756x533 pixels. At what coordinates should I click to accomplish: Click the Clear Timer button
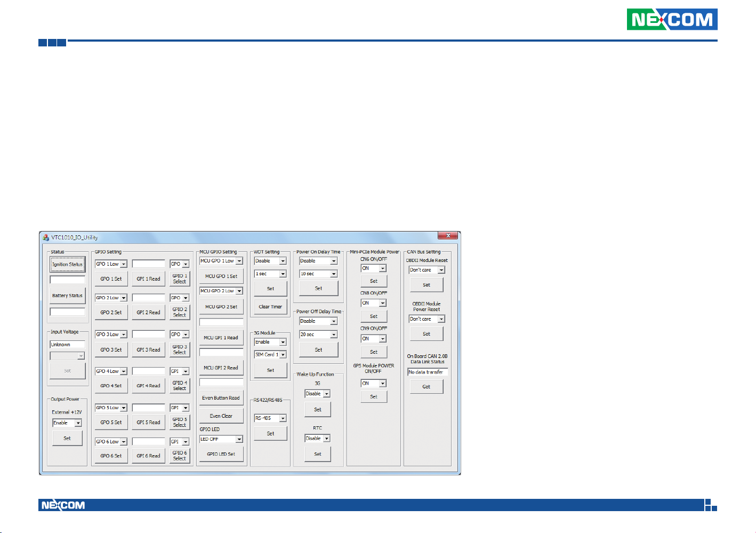(270, 307)
